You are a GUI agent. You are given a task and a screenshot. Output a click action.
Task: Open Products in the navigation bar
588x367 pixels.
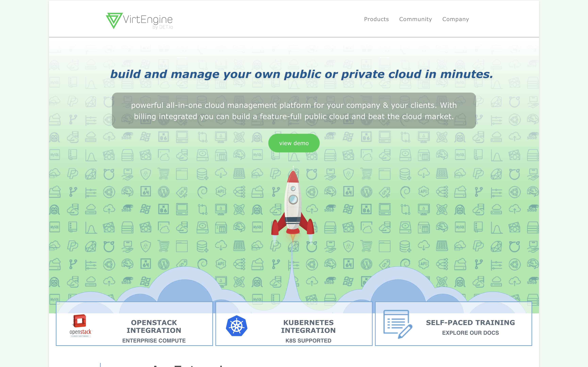[376, 19]
